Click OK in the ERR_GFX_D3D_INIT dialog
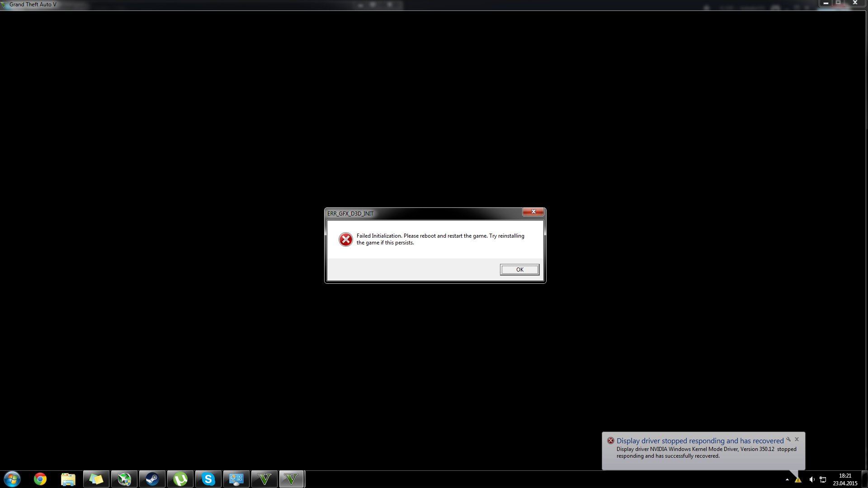This screenshot has height=488, width=868. click(519, 270)
